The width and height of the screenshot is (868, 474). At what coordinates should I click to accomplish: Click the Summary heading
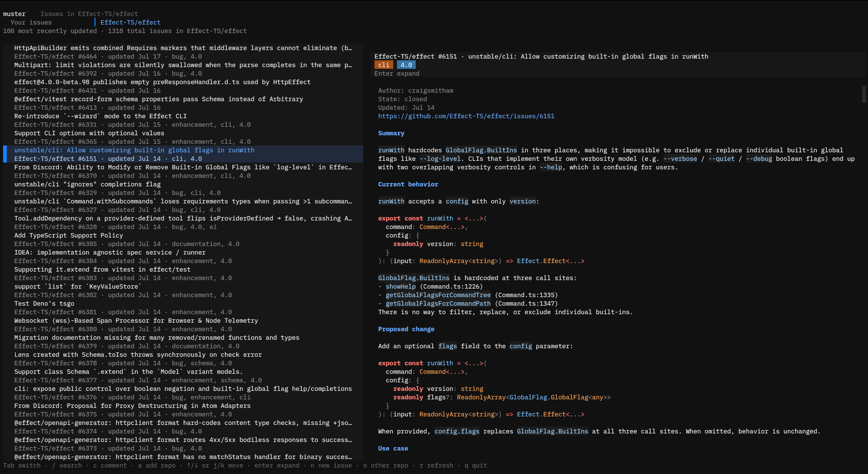391,133
